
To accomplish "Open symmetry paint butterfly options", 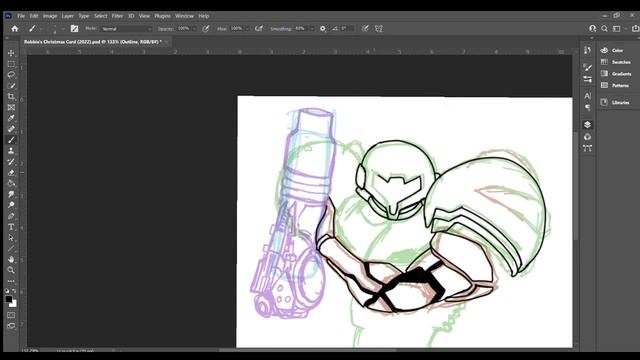I will 379,29.
